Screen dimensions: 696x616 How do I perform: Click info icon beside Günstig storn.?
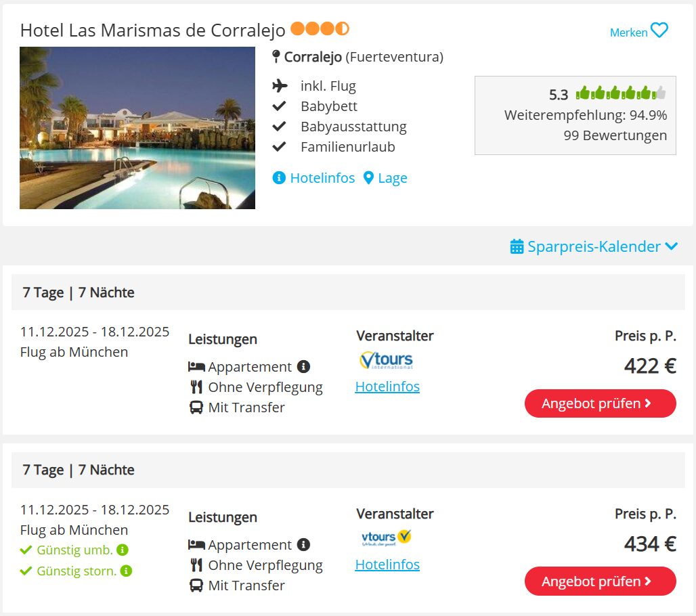tap(126, 571)
